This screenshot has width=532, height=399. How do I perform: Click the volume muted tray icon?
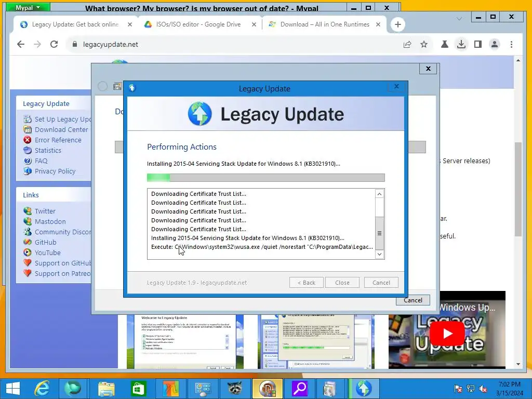483,389
